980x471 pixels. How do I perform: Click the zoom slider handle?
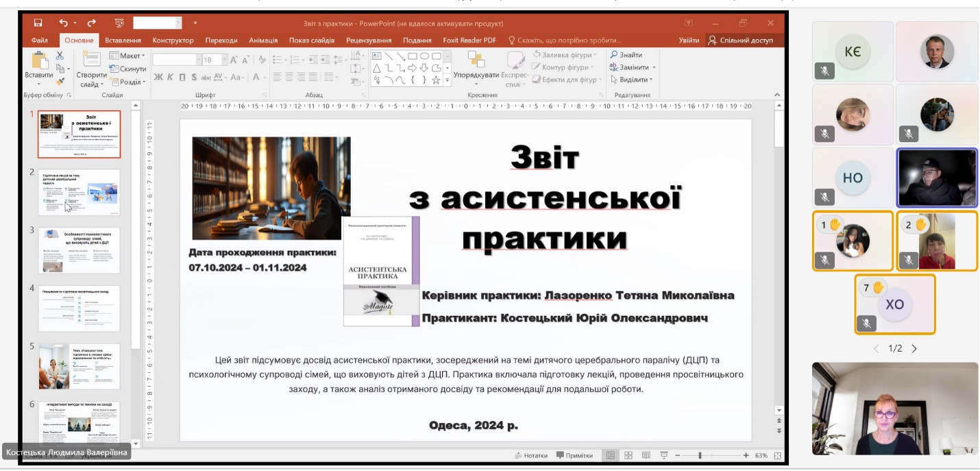pyautogui.click(x=700, y=455)
